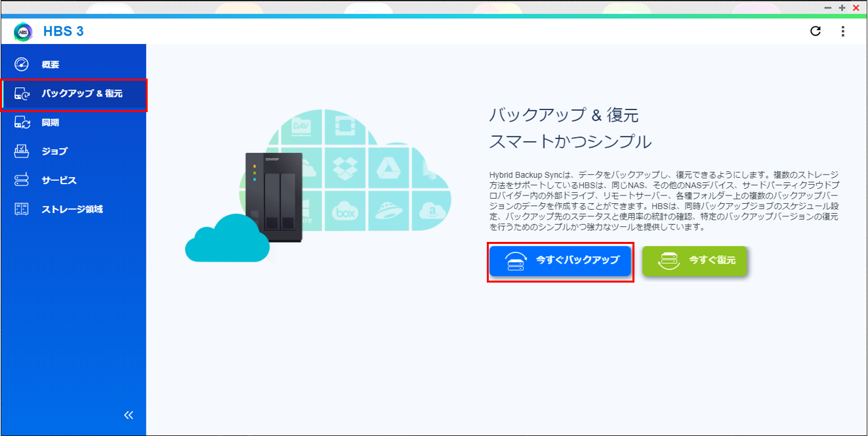868x436 pixels.
Task: Click the QNAP NAS device illustration
Action: (274, 195)
